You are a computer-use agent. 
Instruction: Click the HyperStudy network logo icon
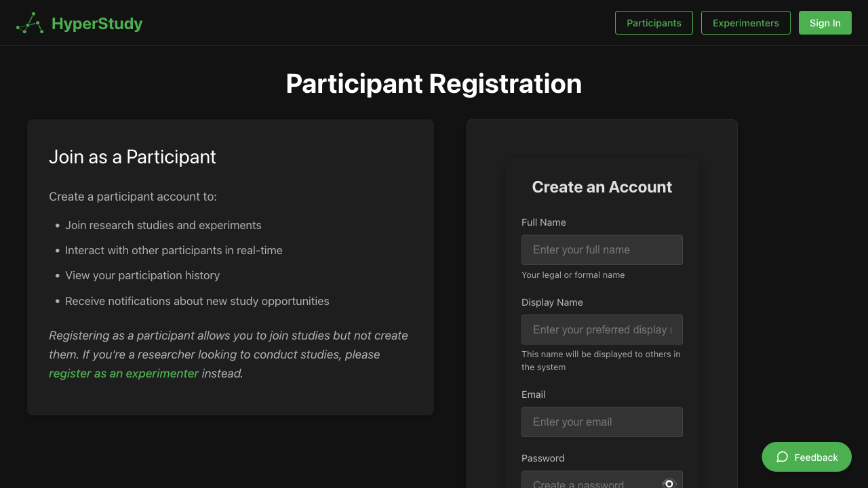[x=28, y=22]
